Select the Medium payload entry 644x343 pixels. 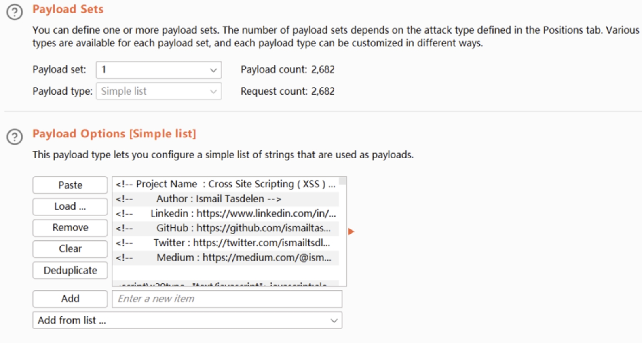point(225,257)
